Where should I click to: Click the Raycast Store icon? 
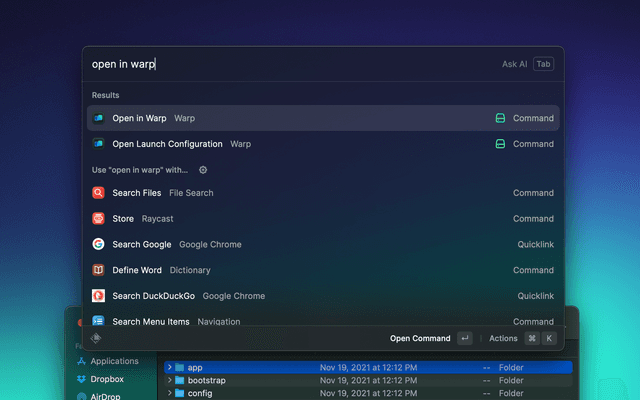[98, 218]
